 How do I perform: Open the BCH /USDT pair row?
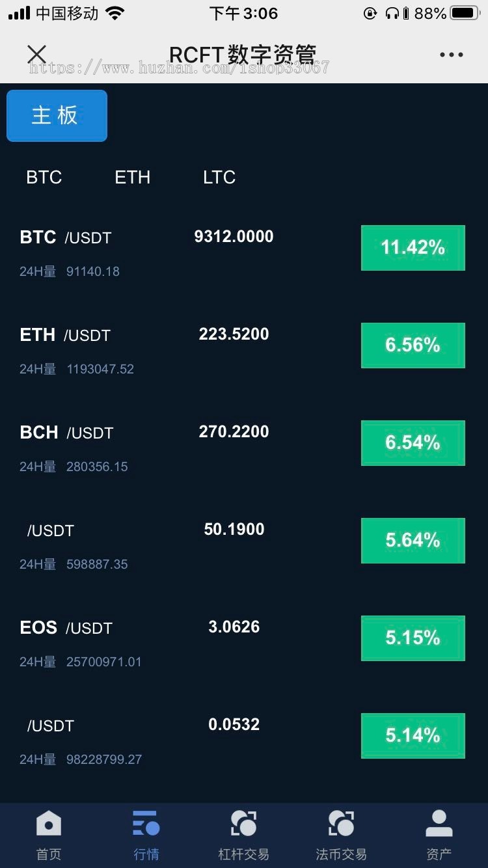(x=66, y=433)
